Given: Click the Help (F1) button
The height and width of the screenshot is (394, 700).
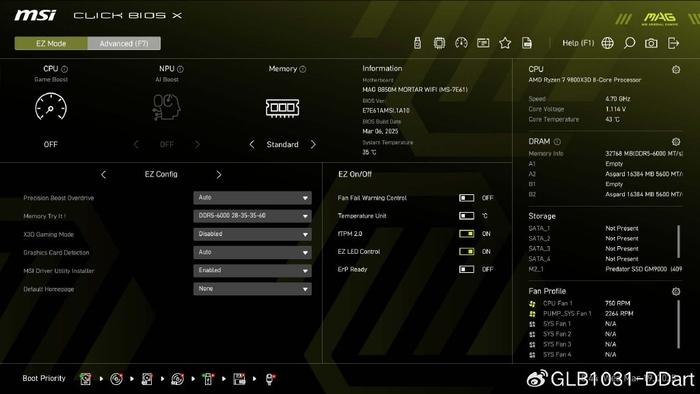Looking at the screenshot, I should [578, 43].
